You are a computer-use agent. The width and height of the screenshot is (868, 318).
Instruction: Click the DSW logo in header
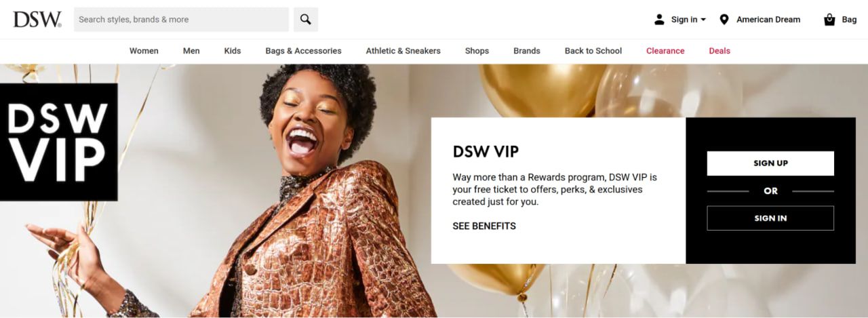click(x=37, y=20)
